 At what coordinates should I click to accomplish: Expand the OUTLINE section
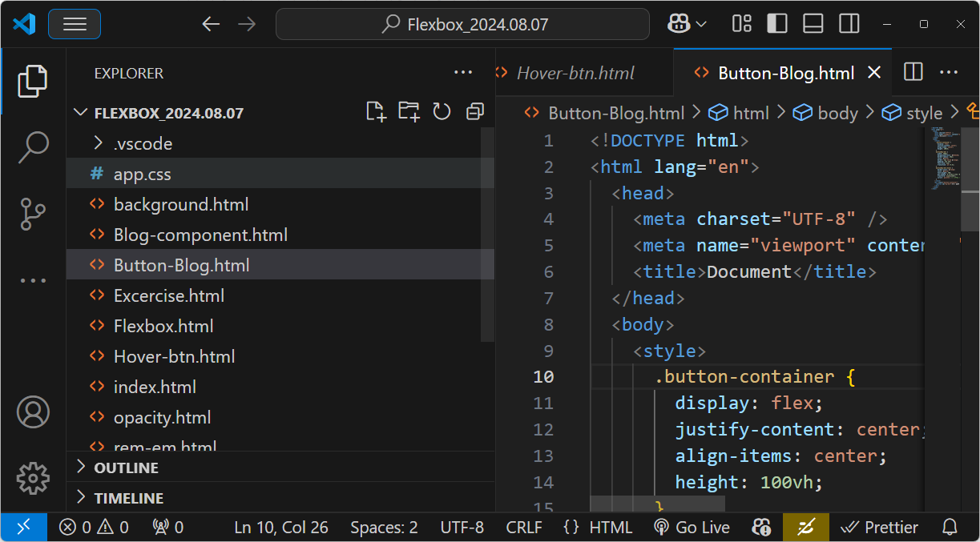[280, 468]
